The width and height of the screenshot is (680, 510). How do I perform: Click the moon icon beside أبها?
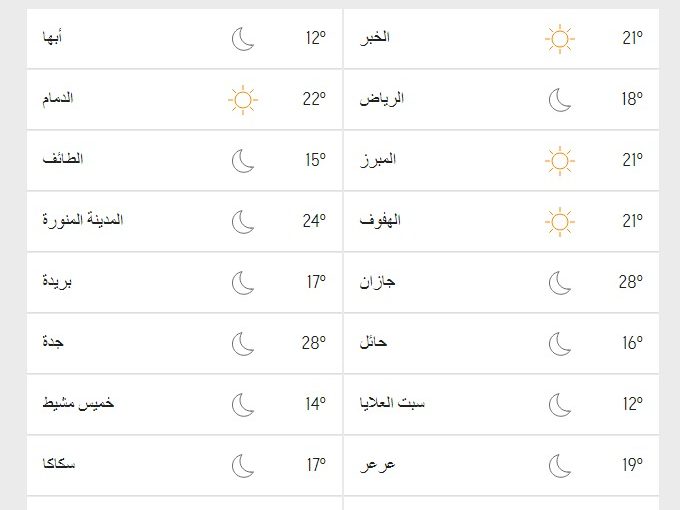(x=243, y=39)
